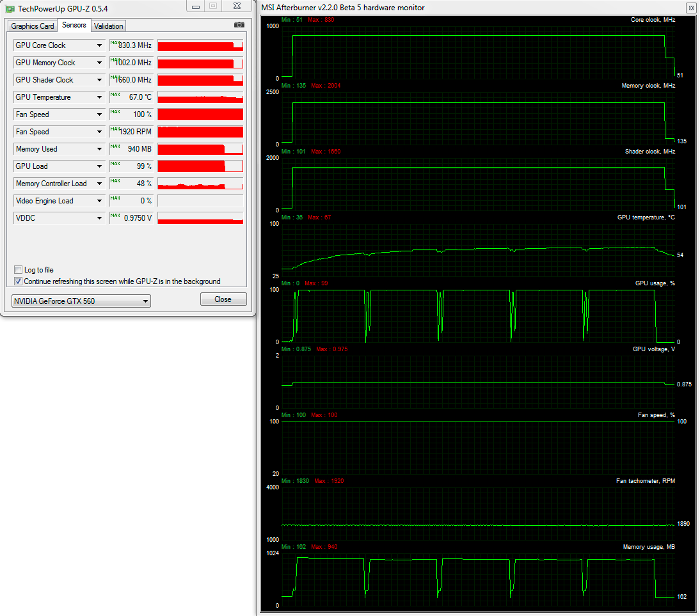Click the GPU Core Clock red history graph
The width and height of the screenshot is (700, 616).
click(x=200, y=45)
